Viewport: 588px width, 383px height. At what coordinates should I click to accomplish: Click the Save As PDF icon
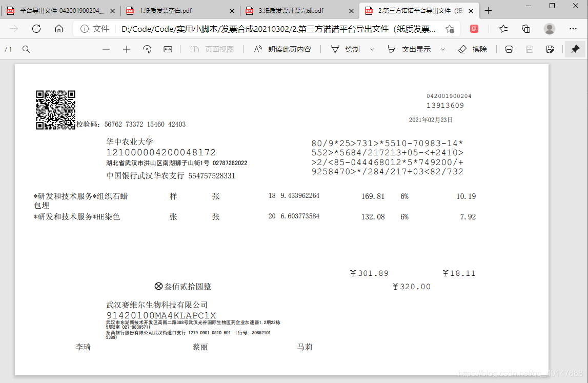point(550,49)
